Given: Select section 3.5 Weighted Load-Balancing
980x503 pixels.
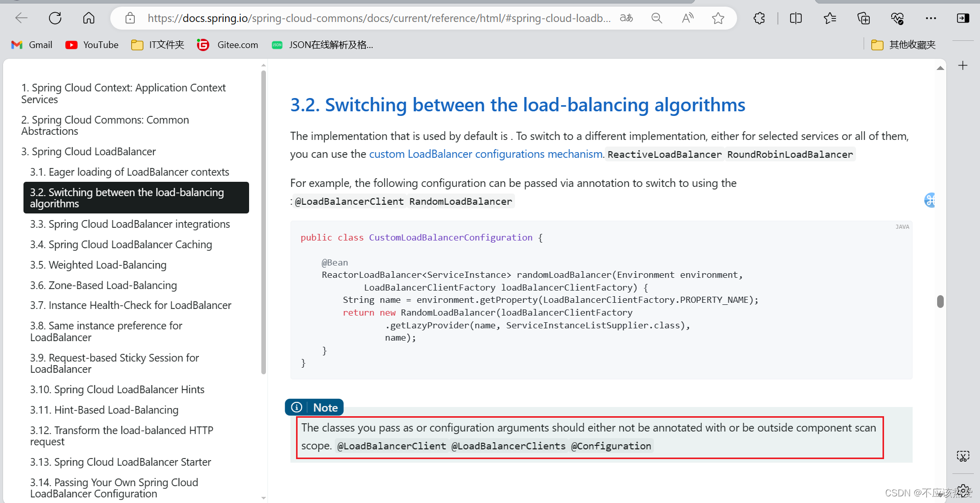Looking at the screenshot, I should tap(98, 265).
